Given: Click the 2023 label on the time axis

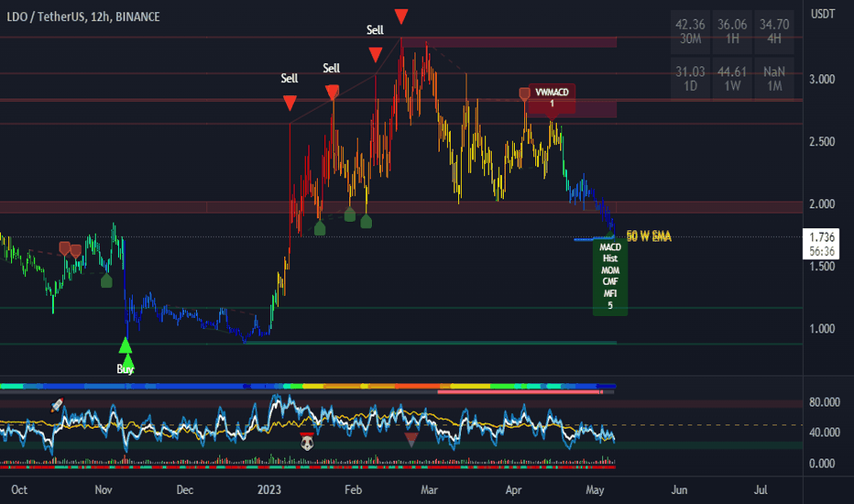Looking at the screenshot, I should pyautogui.click(x=269, y=490).
